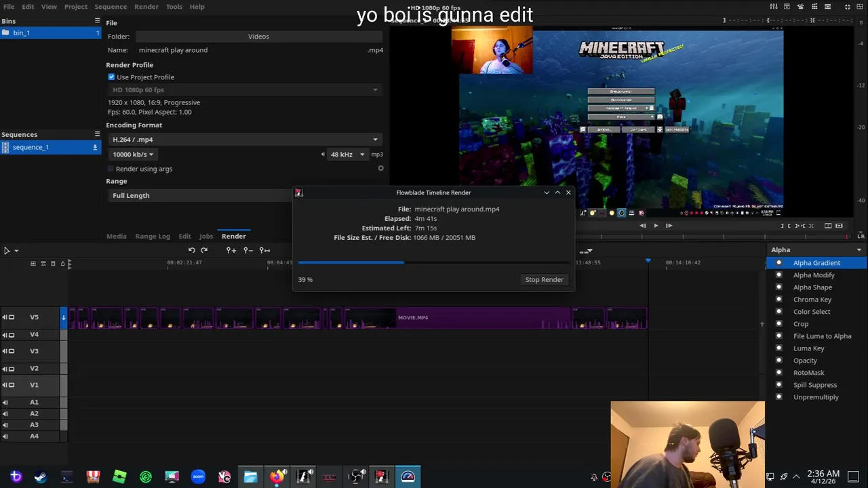
Task: Switch to the Edit tab
Action: [184, 236]
